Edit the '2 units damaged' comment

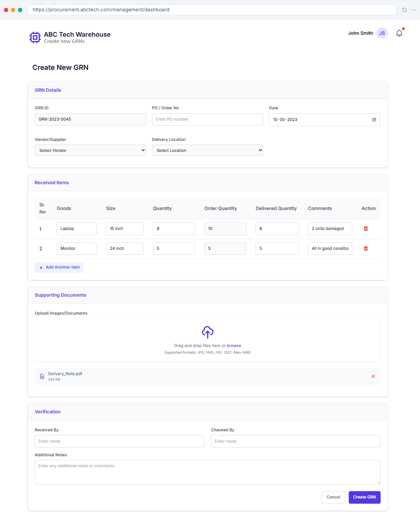(x=330, y=229)
